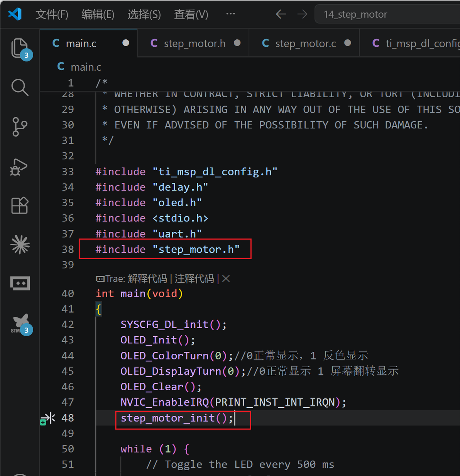Viewport: 460px width, 476px height.
Task: Click the OLED_Clear(); call
Action: pos(161,387)
